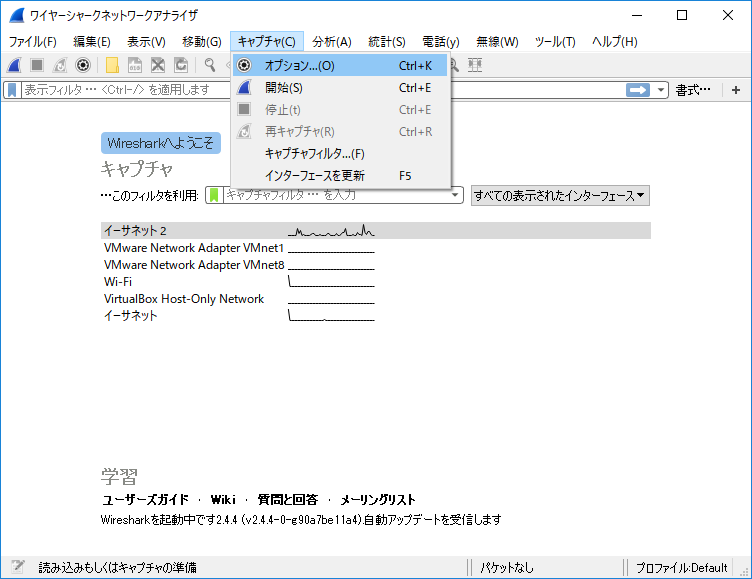Screen dimensions: 752x579
Task: Click the stop capture square in toolbar
Action: coord(37,65)
